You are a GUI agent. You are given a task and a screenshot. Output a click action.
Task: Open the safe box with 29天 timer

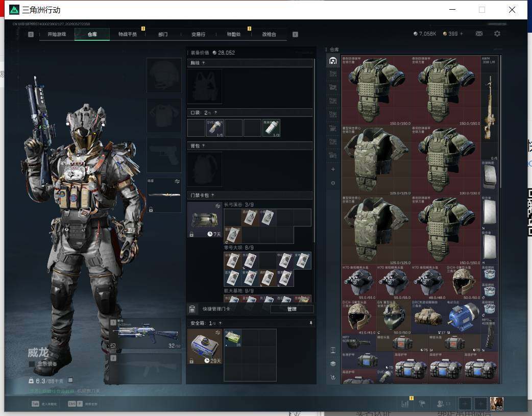click(205, 347)
